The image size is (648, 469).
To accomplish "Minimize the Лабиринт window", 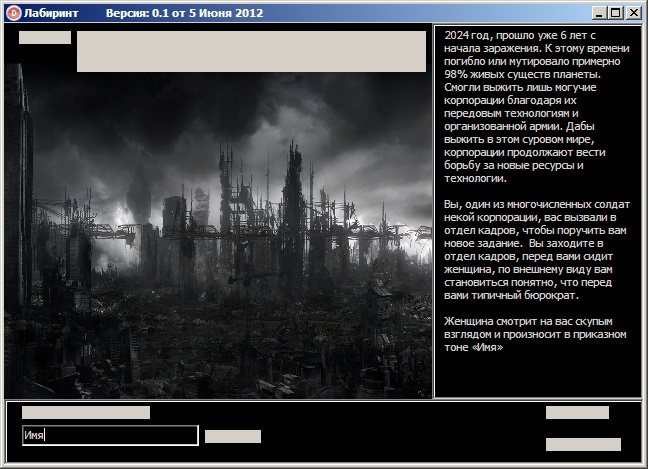I will click(x=599, y=13).
